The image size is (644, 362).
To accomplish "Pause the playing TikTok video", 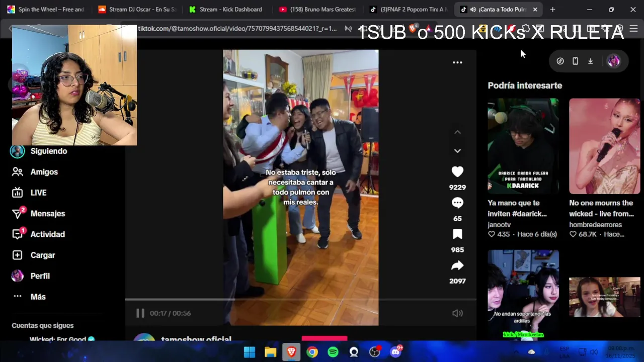I will [140, 313].
